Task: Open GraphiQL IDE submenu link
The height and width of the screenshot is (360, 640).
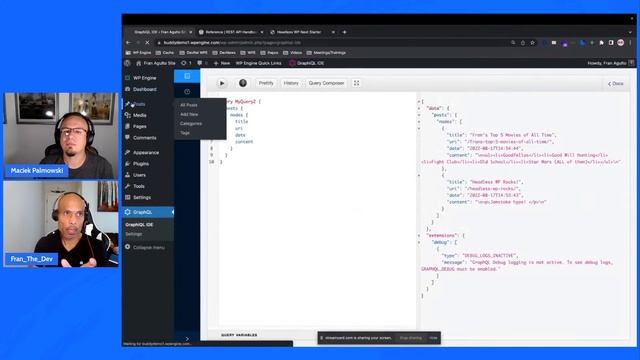Action: tap(139, 224)
